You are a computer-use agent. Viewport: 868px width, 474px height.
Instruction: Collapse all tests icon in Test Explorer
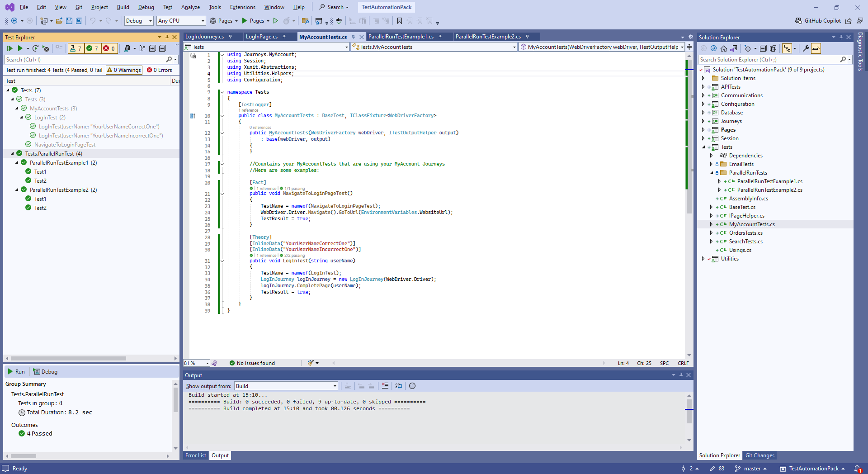(162, 48)
